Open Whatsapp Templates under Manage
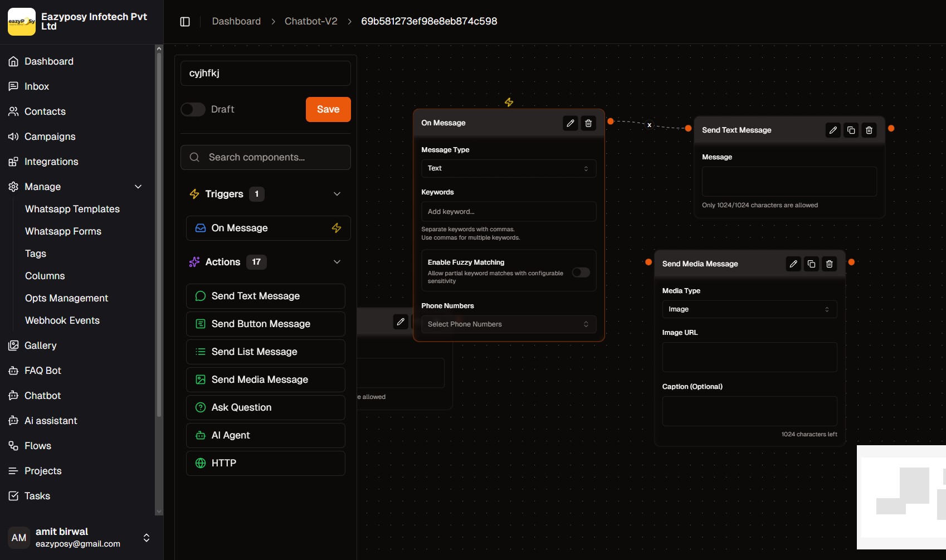The height and width of the screenshot is (560, 946). click(72, 209)
